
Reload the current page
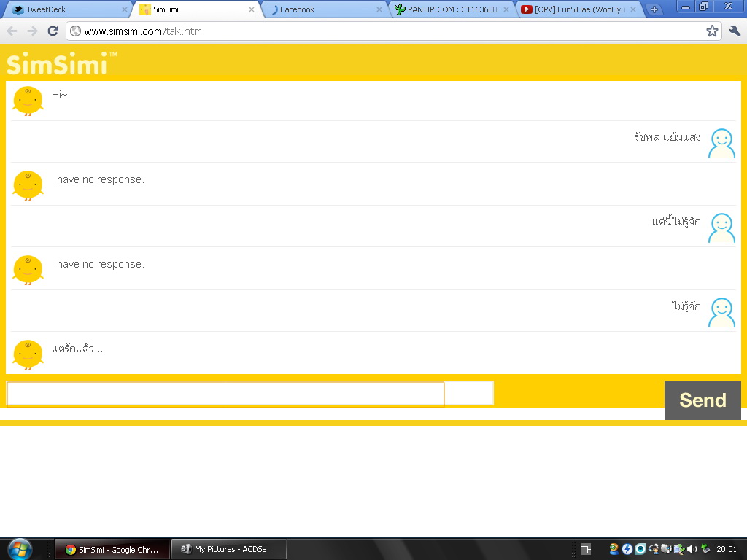pos(53,31)
